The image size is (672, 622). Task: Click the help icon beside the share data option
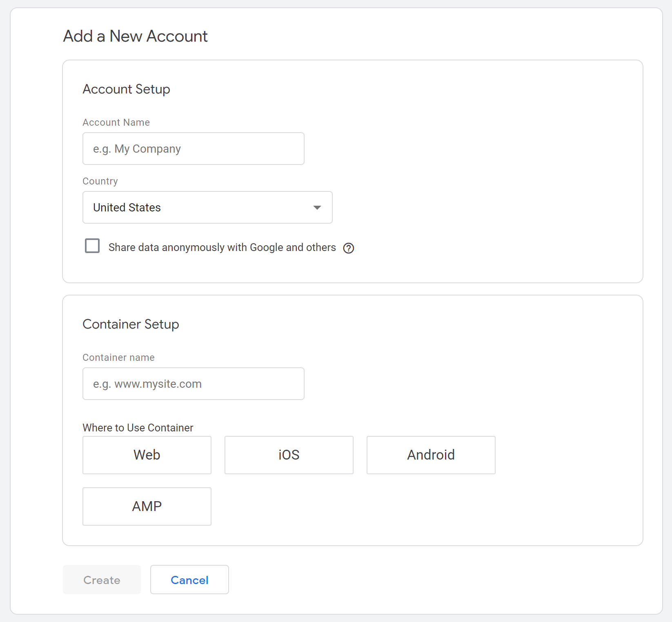point(348,248)
